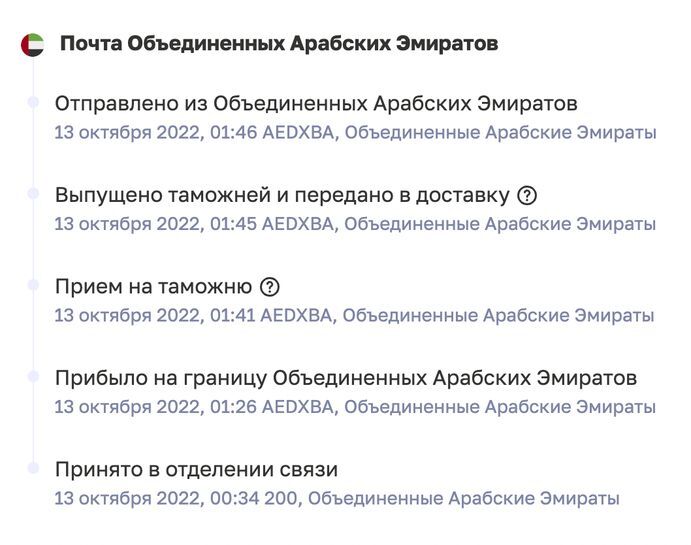Click the '13 октября 2022, 01:46' date text

155,132
